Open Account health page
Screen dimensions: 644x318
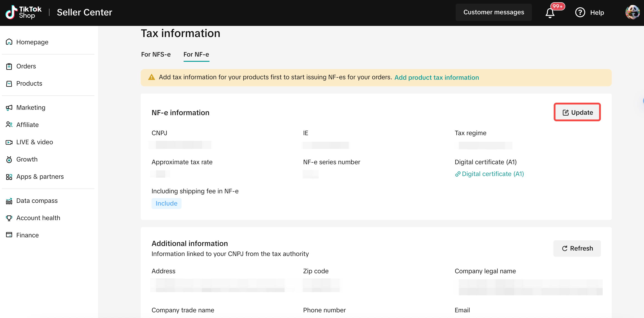pos(38,218)
